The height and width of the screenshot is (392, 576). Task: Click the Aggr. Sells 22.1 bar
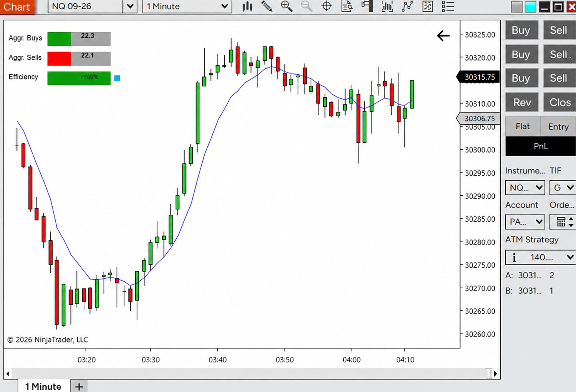(x=79, y=58)
